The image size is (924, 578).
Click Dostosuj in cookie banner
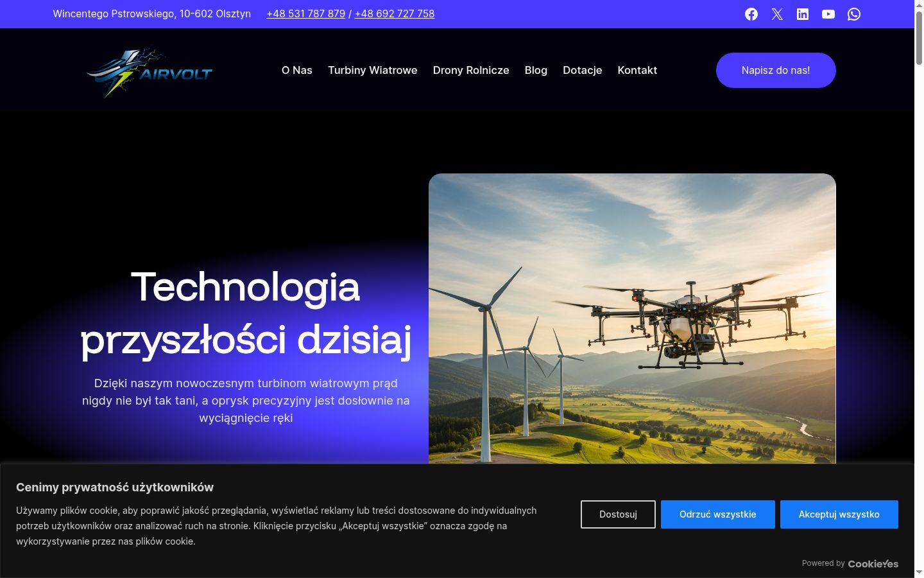618,514
